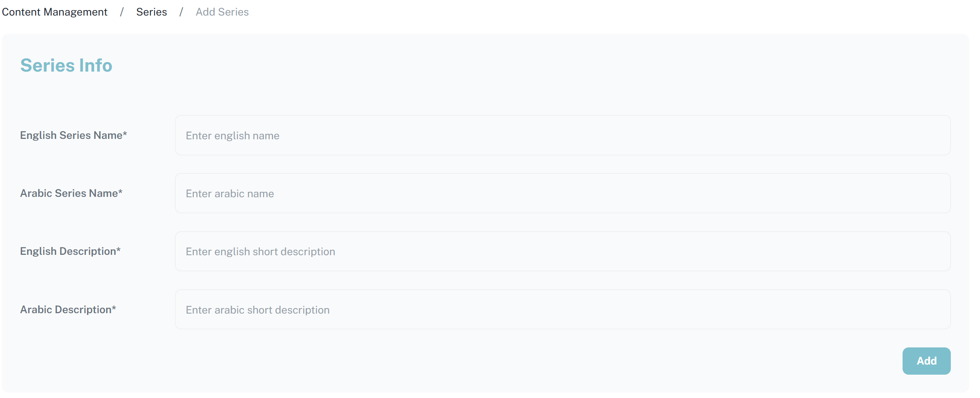Click into Arabic short description input
980x398 pixels.
562,310
